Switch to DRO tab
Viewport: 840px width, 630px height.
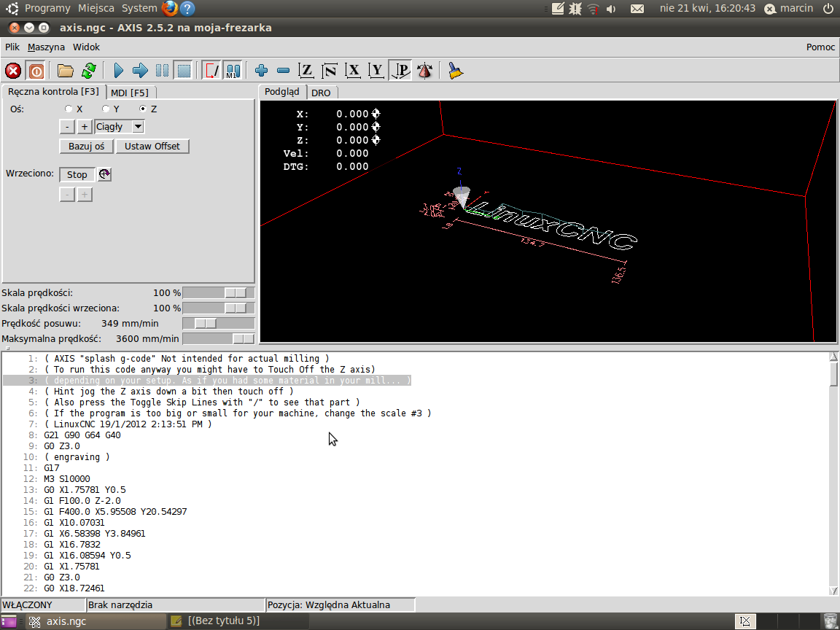(321, 93)
